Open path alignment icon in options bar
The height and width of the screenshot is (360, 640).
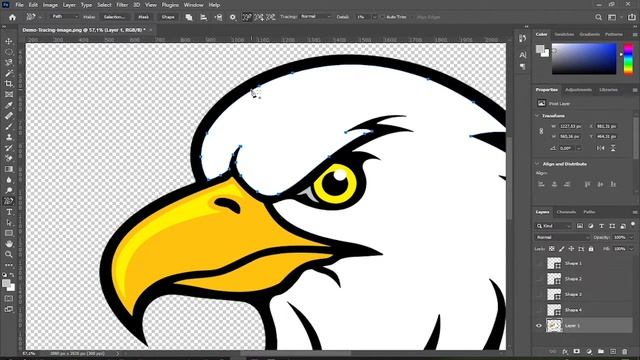tap(203, 17)
